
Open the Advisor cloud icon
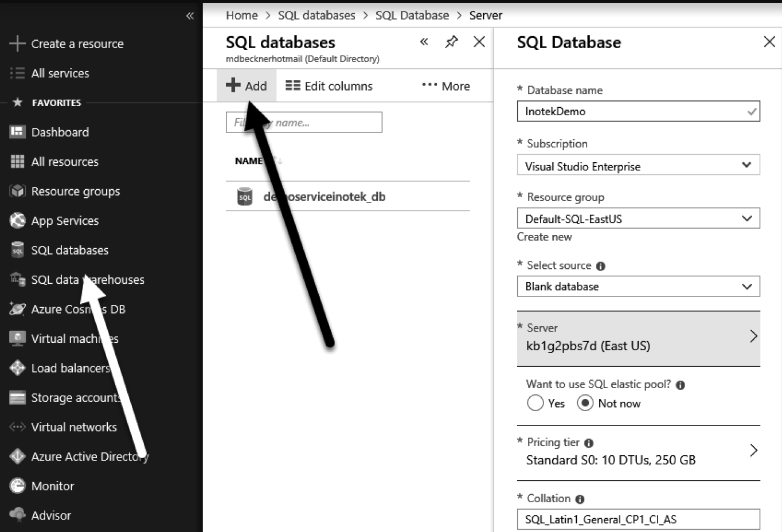tap(17, 515)
